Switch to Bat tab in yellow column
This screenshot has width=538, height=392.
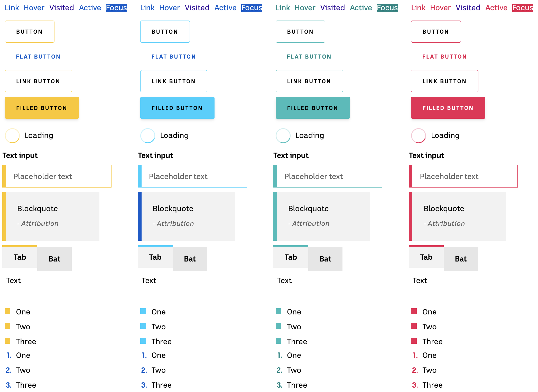pyautogui.click(x=54, y=259)
